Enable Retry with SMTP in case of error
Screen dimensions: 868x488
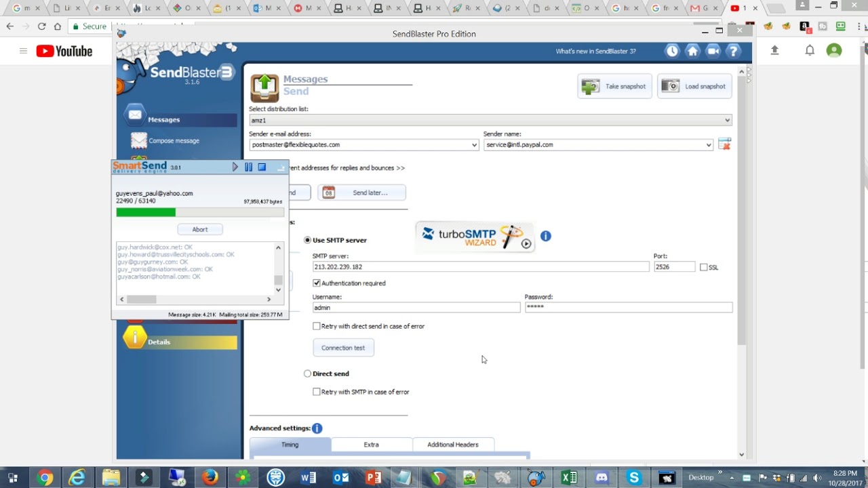click(x=317, y=392)
